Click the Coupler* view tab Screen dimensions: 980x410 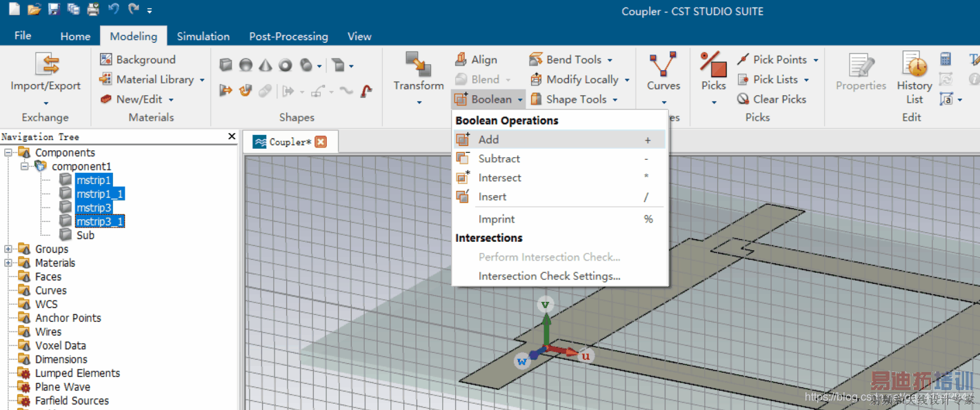click(x=289, y=142)
